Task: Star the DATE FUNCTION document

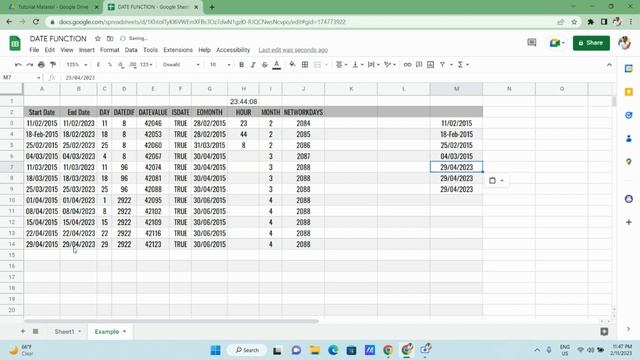Action: [x=98, y=38]
